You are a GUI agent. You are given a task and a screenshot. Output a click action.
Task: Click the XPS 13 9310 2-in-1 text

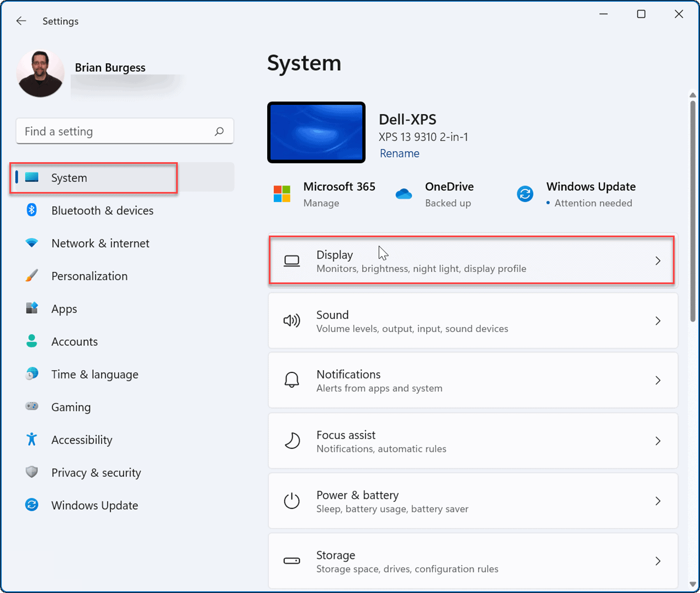(x=423, y=137)
